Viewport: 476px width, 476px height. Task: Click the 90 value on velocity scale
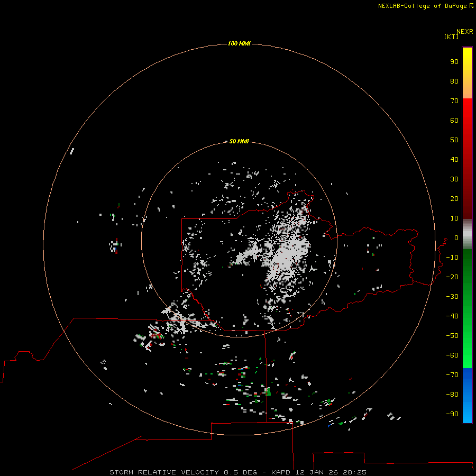pyautogui.click(x=454, y=62)
